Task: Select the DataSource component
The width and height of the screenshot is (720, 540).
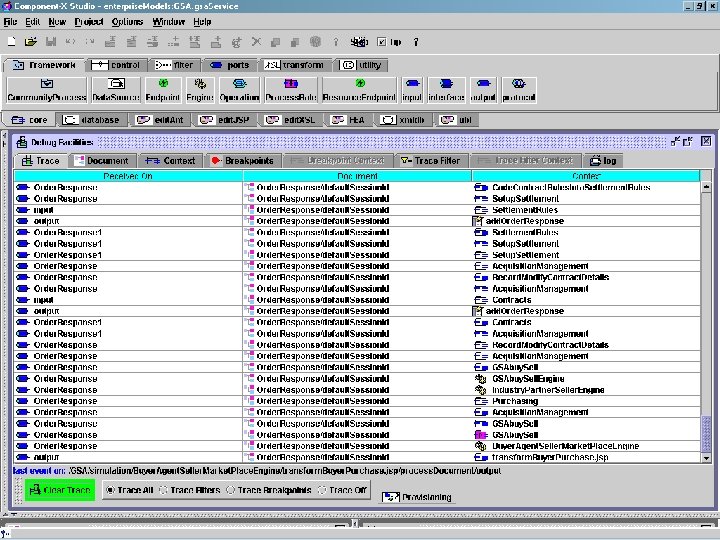Action: point(116,90)
